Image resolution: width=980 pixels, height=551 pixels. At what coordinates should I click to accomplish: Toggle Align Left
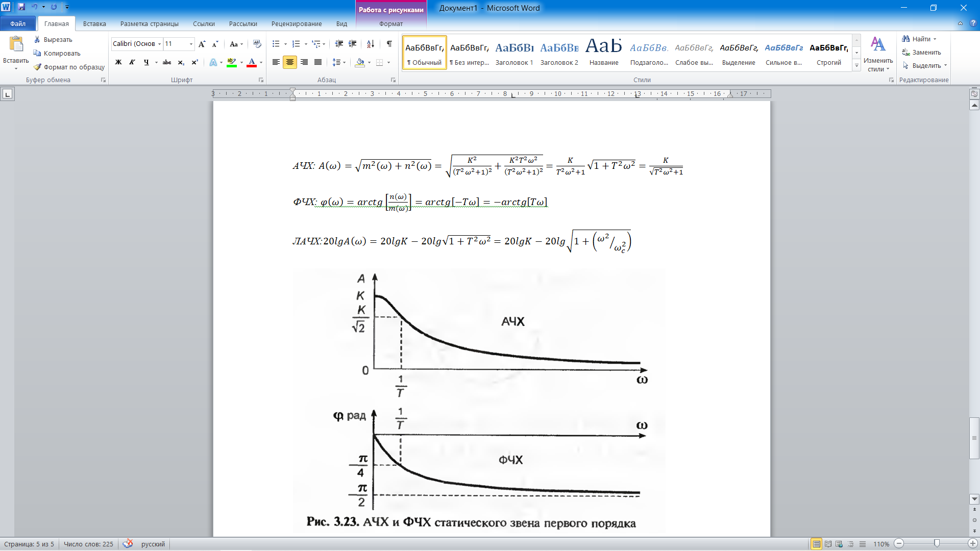[276, 62]
